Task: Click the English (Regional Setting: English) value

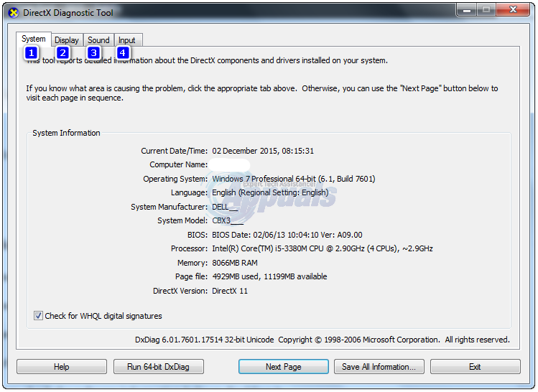Action: pos(270,192)
